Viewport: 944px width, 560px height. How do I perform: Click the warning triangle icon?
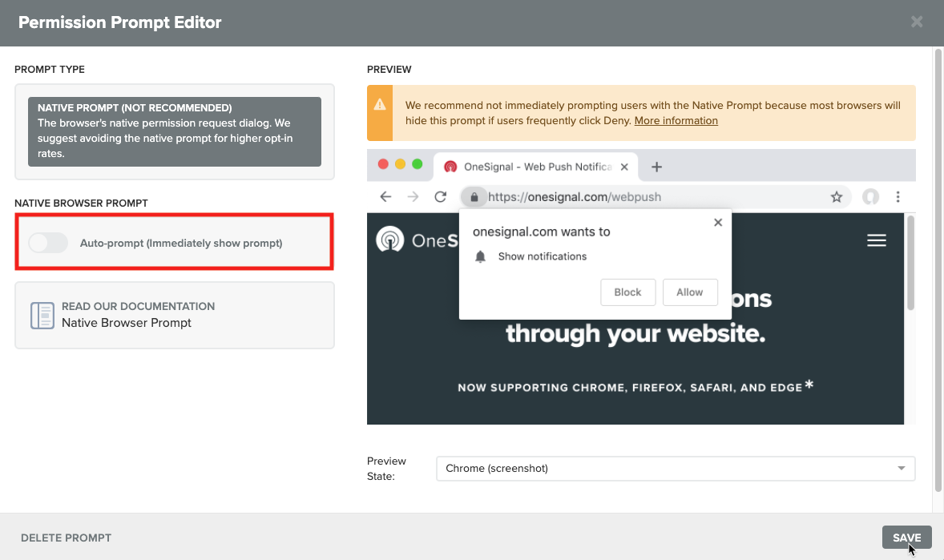[380, 105]
